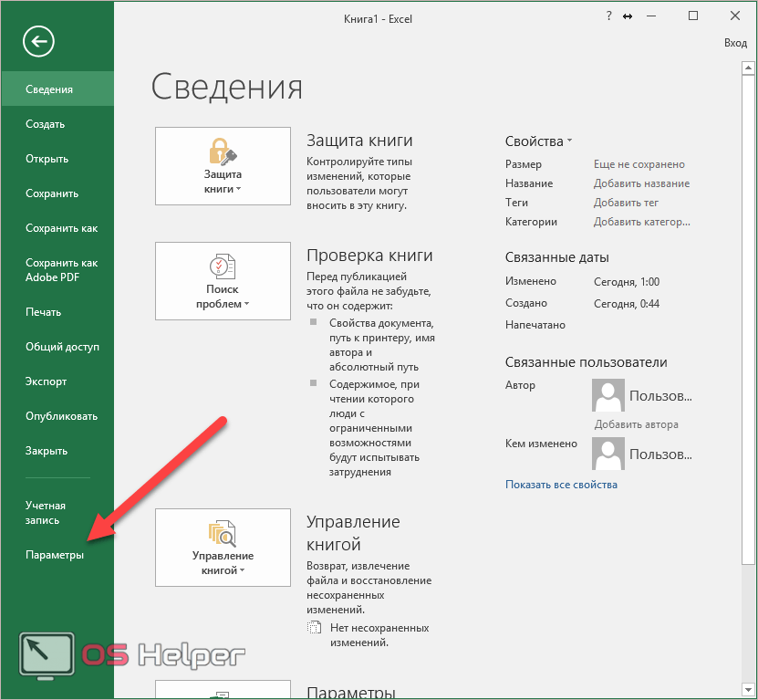758x700 pixels.
Task: Click the Показать все свойства link
Action: [561, 485]
